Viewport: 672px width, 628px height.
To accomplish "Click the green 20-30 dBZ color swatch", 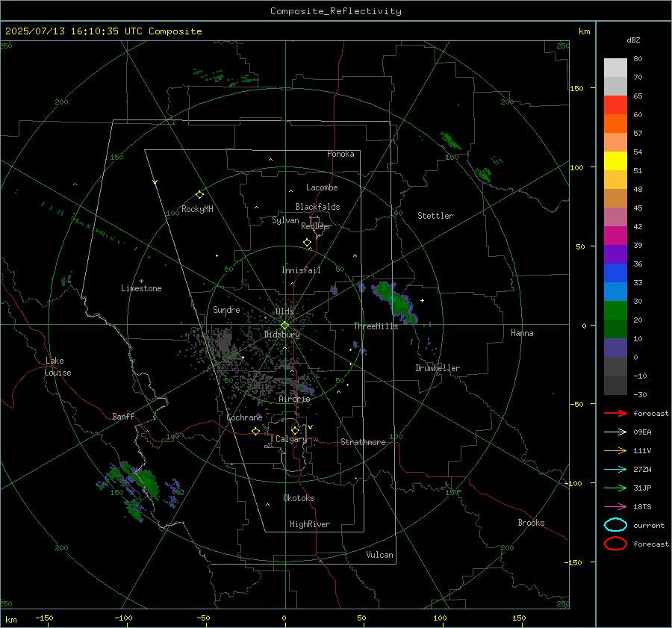I will (x=615, y=311).
